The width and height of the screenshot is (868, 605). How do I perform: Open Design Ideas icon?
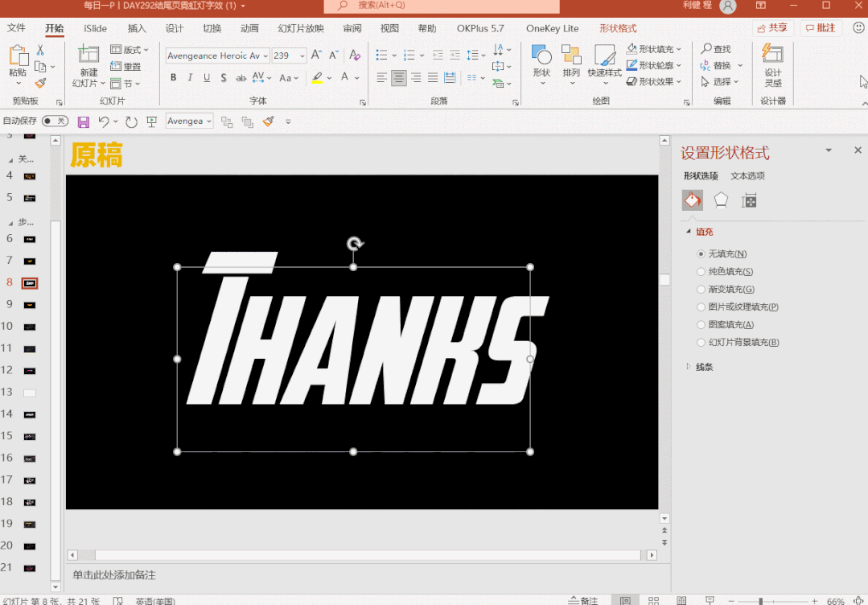tap(773, 54)
